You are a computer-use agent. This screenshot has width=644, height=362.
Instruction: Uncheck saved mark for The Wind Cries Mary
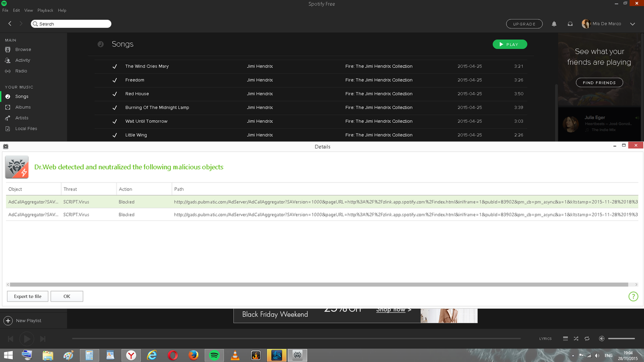coord(115,67)
